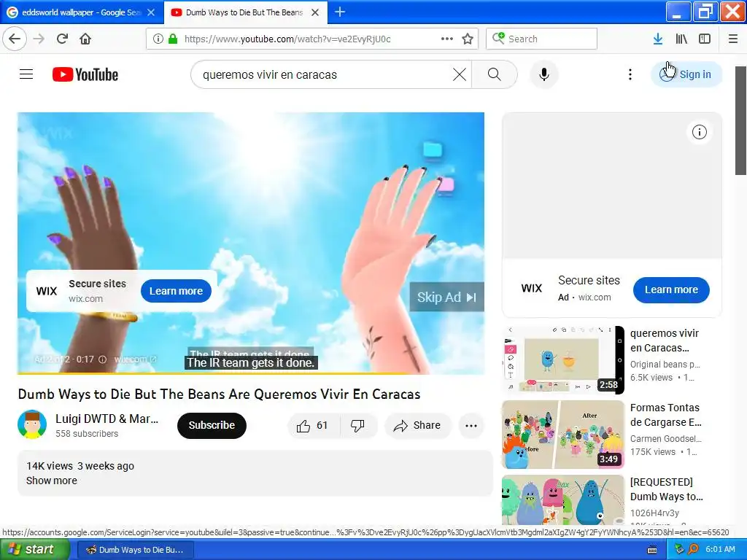Click the ad info icon beside 0:17
The height and width of the screenshot is (560, 747).
102,359
